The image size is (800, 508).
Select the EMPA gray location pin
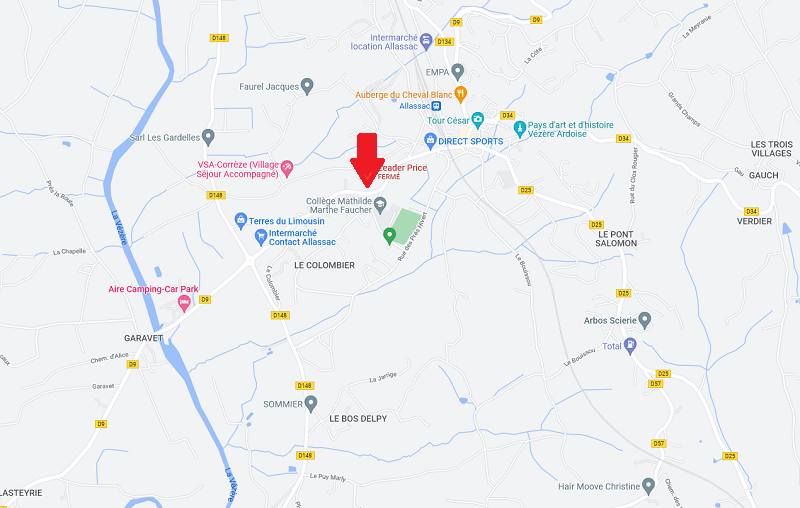click(458, 72)
